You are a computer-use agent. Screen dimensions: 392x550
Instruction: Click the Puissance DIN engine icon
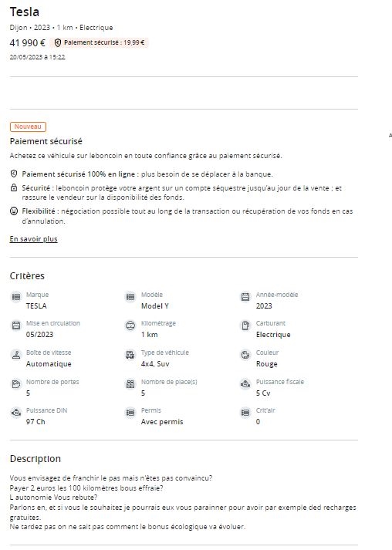coord(16,413)
